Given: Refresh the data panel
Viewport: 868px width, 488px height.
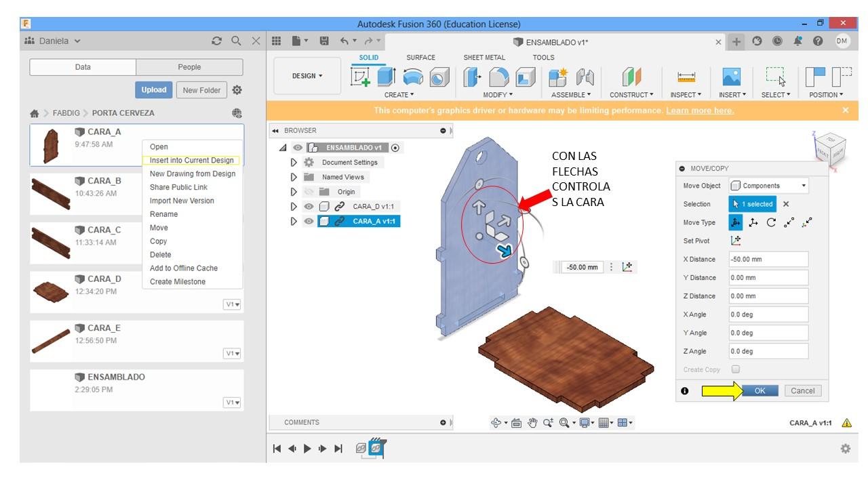Looking at the screenshot, I should pyautogui.click(x=216, y=41).
